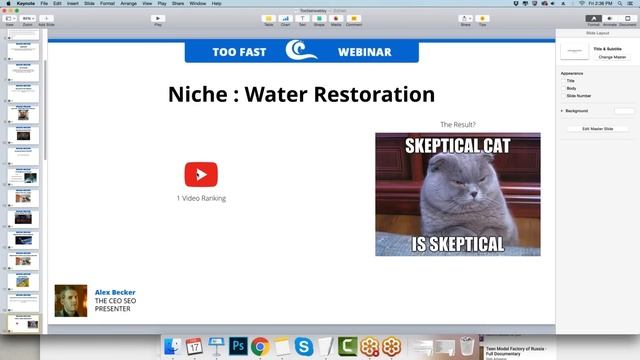Viewport: 640px width, 360px height.
Task: Expand the Background section
Action: point(562,111)
